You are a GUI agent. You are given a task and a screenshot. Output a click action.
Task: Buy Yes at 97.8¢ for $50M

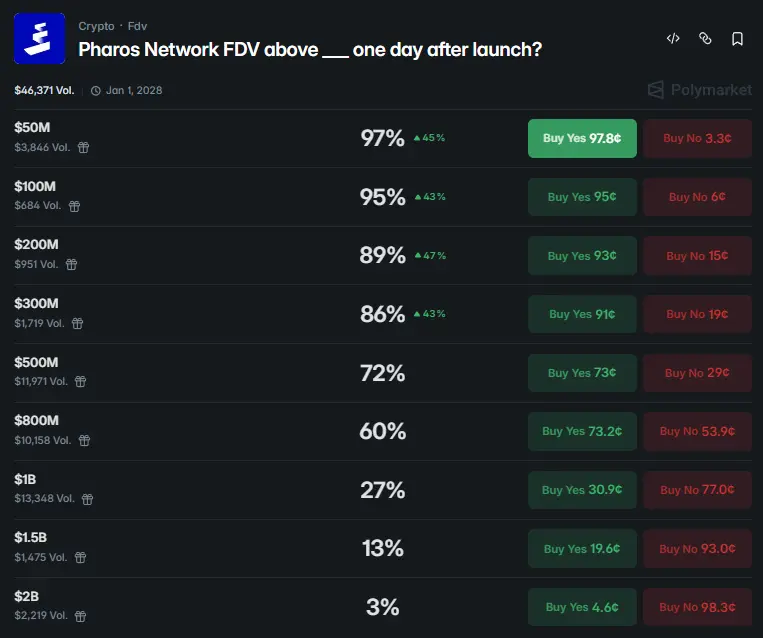point(582,138)
